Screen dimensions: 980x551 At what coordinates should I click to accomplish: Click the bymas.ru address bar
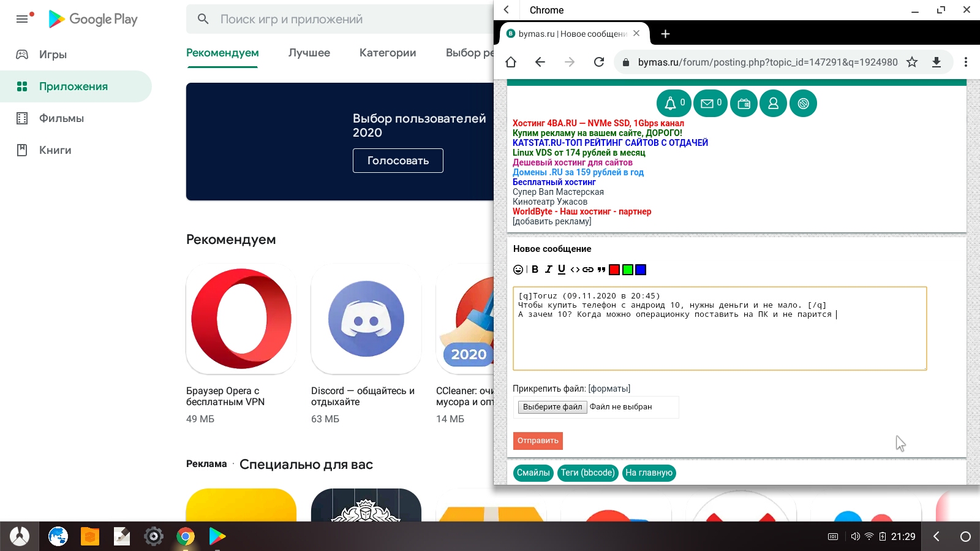pyautogui.click(x=767, y=62)
